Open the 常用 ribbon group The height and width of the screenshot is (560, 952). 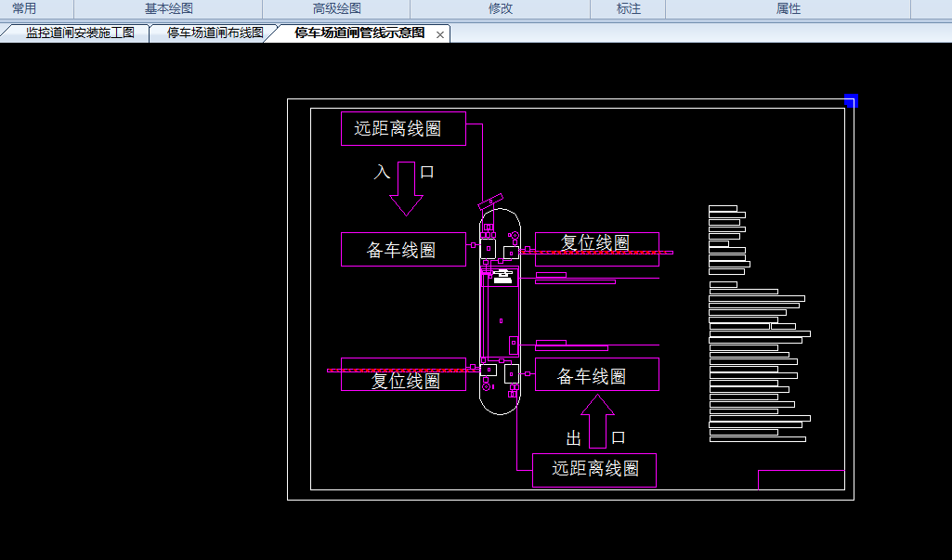coord(24,8)
